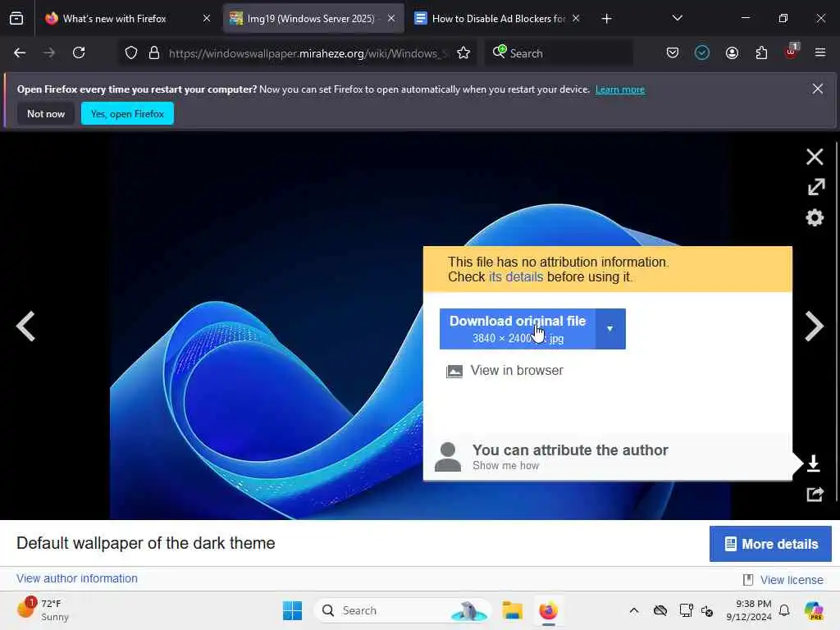Open Firefox account menu
Image resolution: width=840 pixels, height=630 pixels.
[x=732, y=53]
